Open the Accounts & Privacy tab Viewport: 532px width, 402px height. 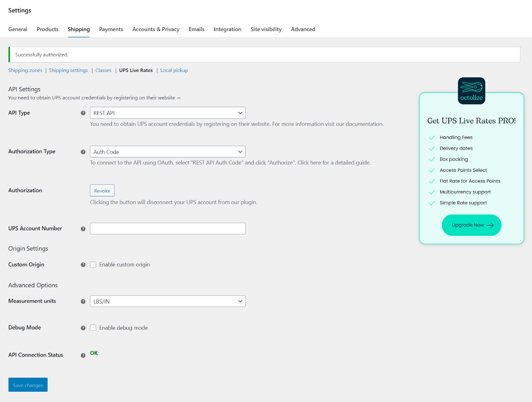156,29
